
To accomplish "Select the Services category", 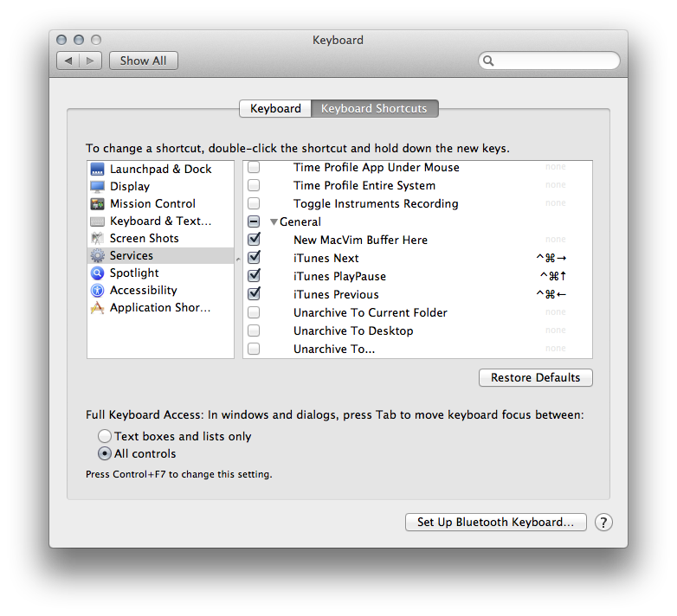I will 161,255.
